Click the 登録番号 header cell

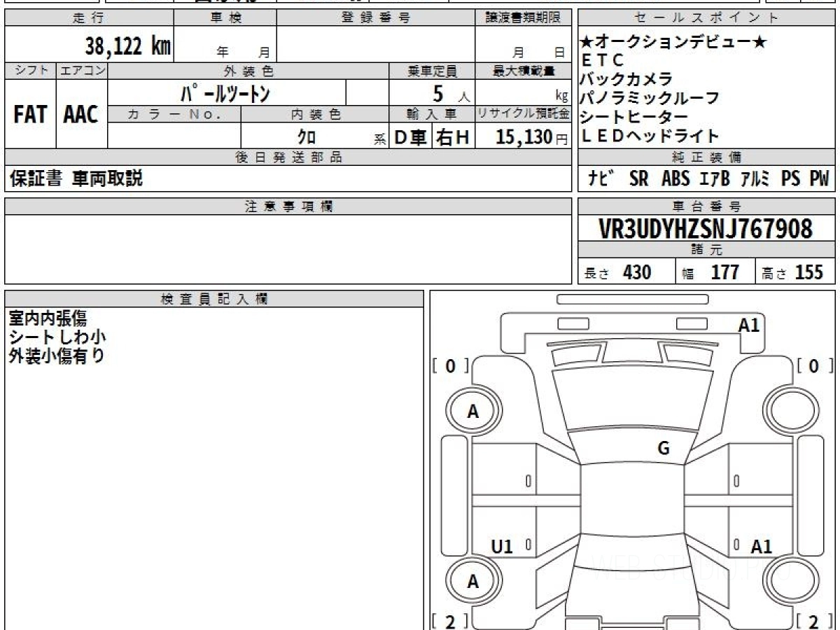[x=376, y=18]
